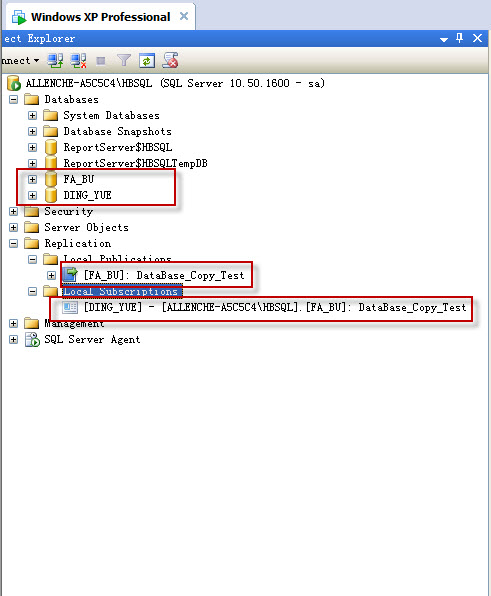This screenshot has width=491, height=596.
Task: Select the Databases tree label
Action: (x=71, y=100)
